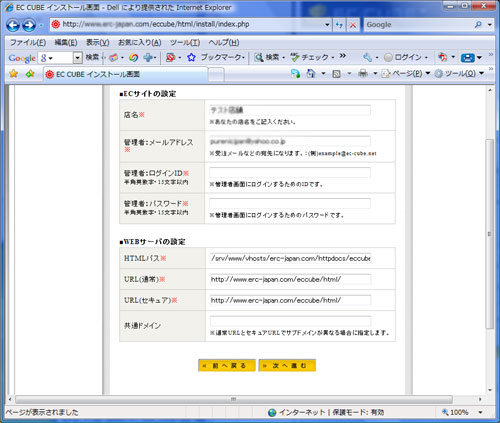The width and height of the screenshot is (500, 423).
Task: Focus the 管理者:パスワード input field
Action: click(x=290, y=203)
